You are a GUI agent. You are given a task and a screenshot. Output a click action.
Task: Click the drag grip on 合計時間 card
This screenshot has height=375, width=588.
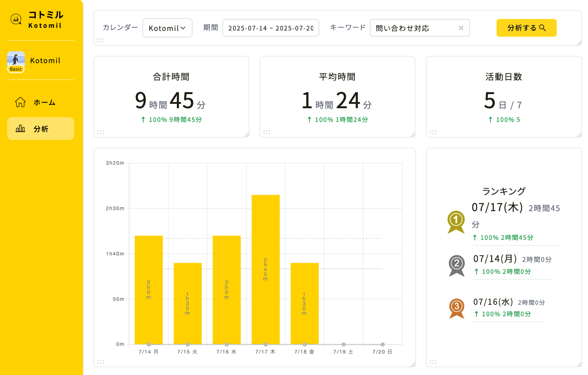click(x=100, y=132)
